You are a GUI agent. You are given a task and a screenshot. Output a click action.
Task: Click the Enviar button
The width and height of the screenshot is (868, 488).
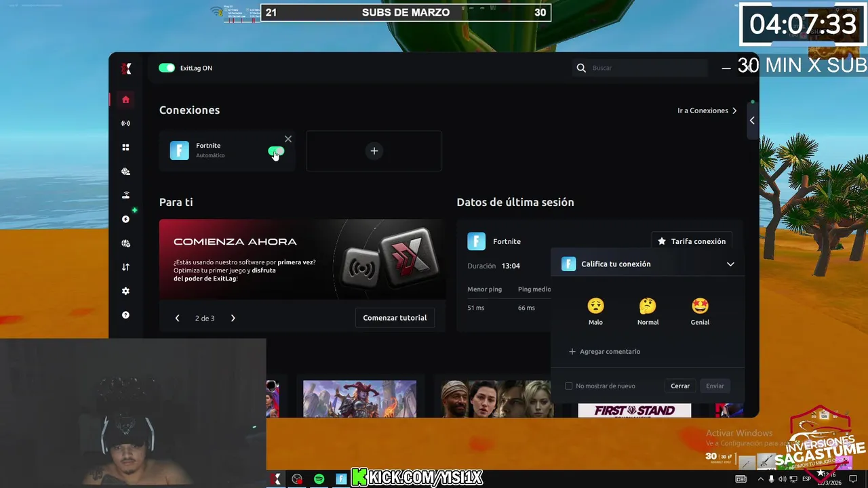(x=715, y=386)
